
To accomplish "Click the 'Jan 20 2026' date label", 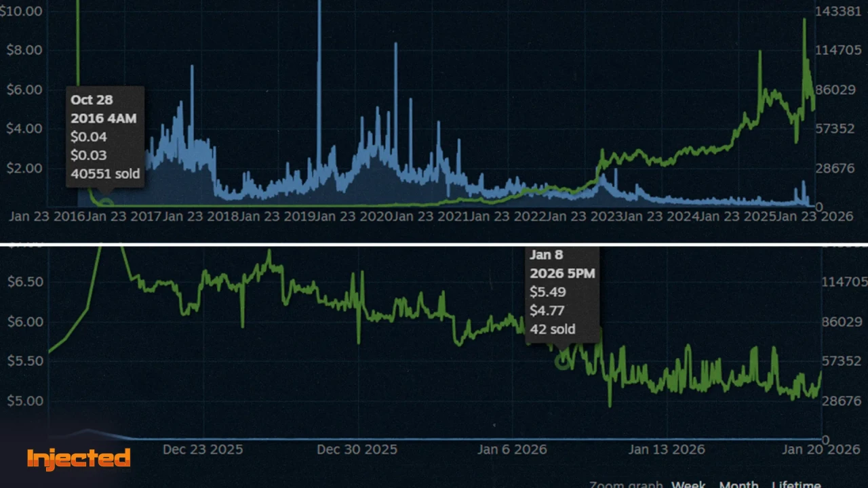I will [x=822, y=449].
